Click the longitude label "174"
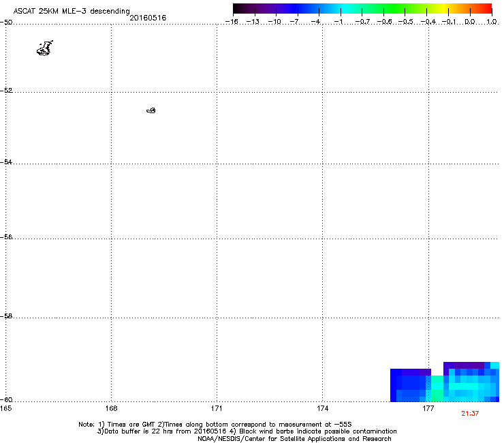Viewport: 504px width, 443px height. click(322, 408)
